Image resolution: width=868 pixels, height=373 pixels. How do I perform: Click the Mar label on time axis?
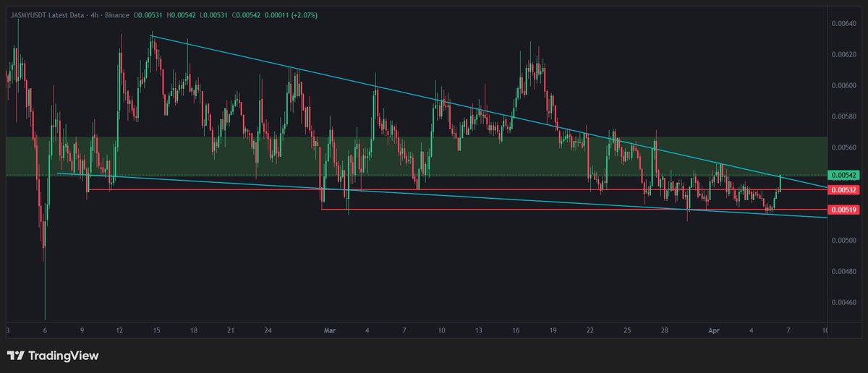[x=330, y=330]
